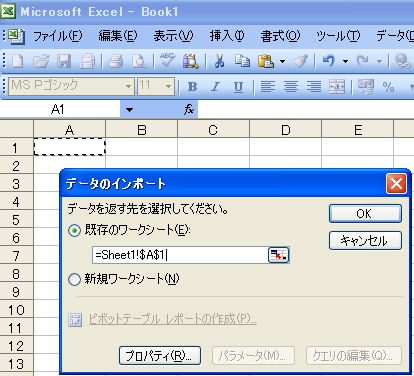The height and width of the screenshot is (376, 414).
Task: Click the =Sheet1!$A$1 reference field
Action: (x=180, y=255)
